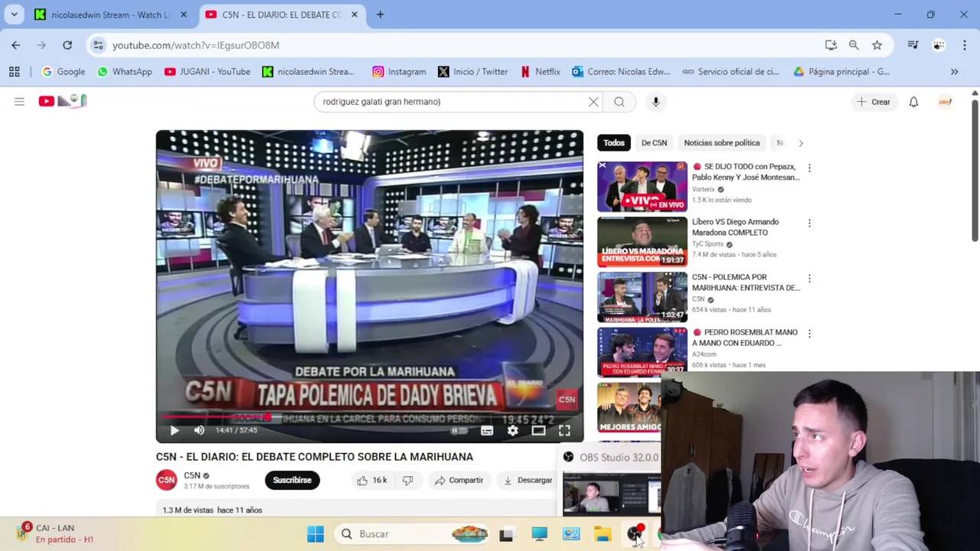Image resolution: width=980 pixels, height=551 pixels.
Task: Open the player settings gear
Action: coord(513,430)
